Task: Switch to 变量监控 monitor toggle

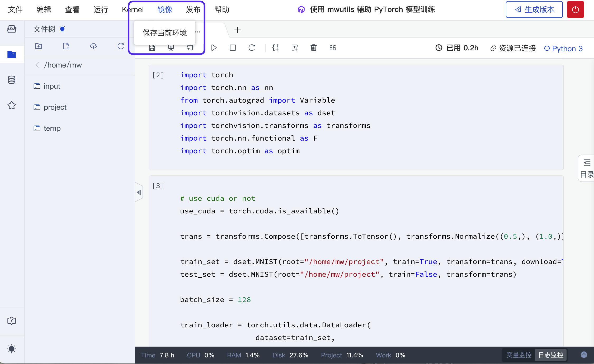Action: click(x=518, y=355)
